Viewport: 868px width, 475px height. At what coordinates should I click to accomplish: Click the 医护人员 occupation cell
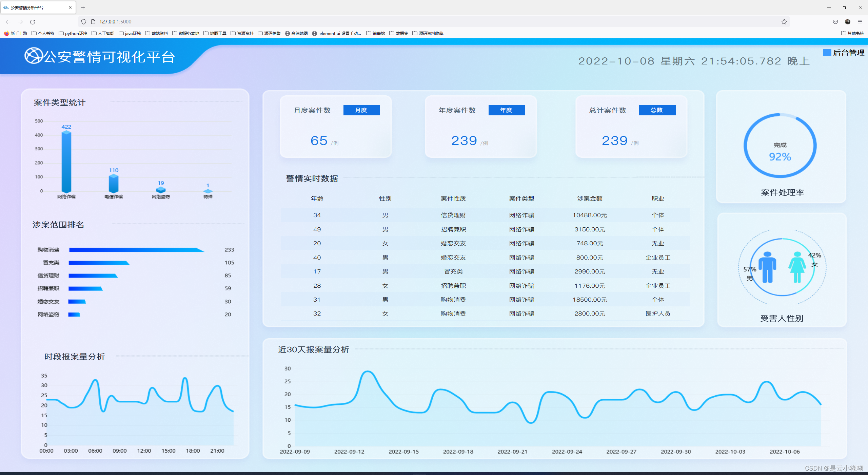click(658, 314)
